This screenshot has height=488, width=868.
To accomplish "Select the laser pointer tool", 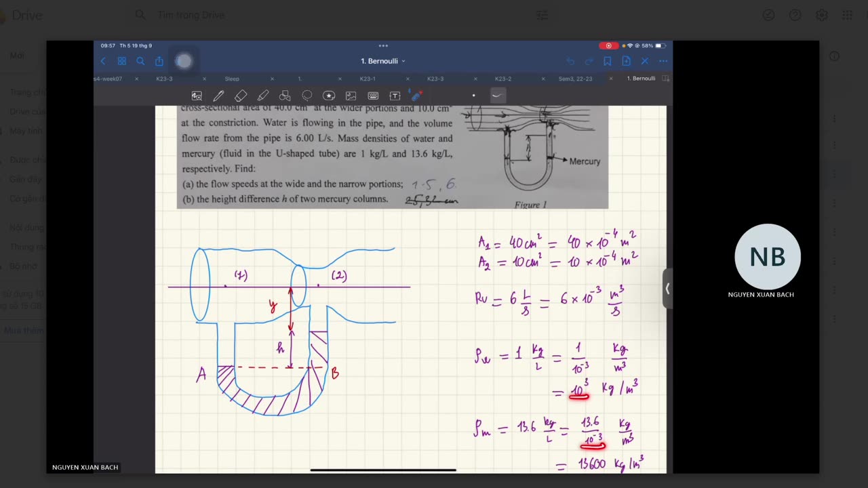I will pyautogui.click(x=416, y=96).
